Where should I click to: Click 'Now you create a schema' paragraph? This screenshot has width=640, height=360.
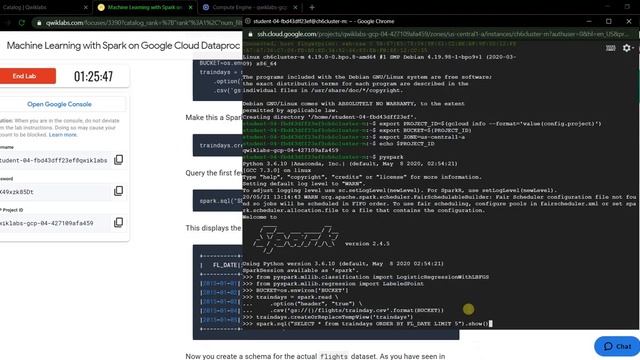click(315, 356)
